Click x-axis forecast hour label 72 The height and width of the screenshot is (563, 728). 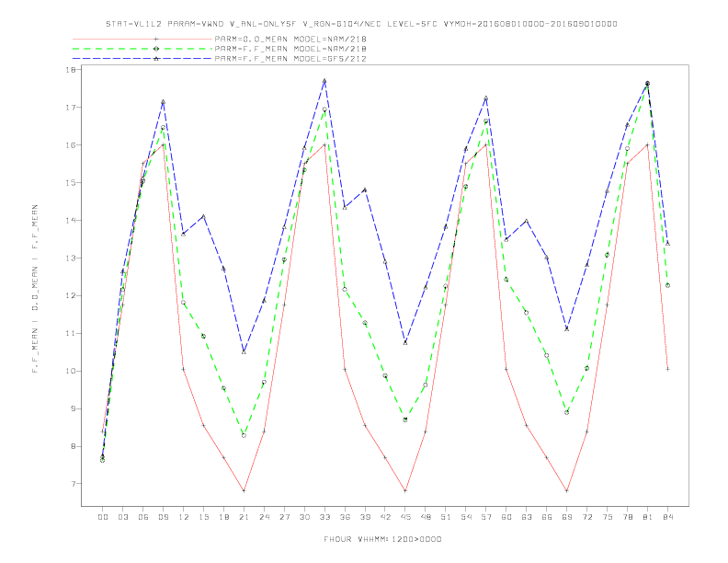click(x=586, y=517)
